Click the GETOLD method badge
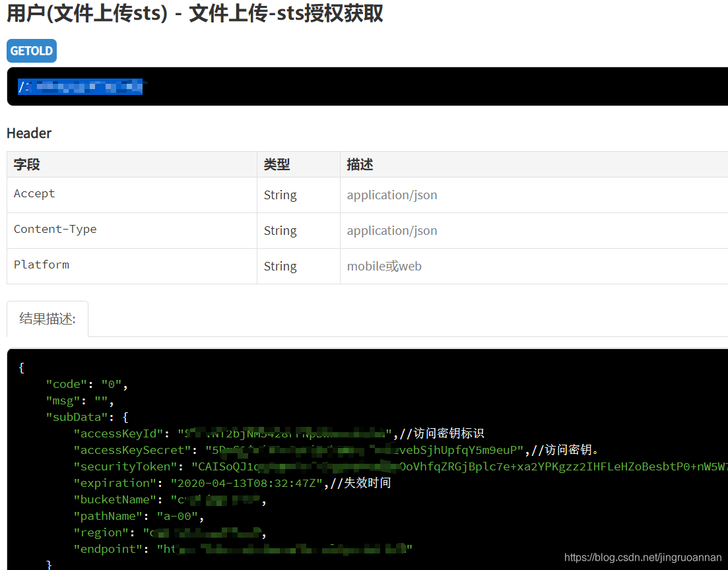Image resolution: width=728 pixels, height=570 pixels. (31, 50)
